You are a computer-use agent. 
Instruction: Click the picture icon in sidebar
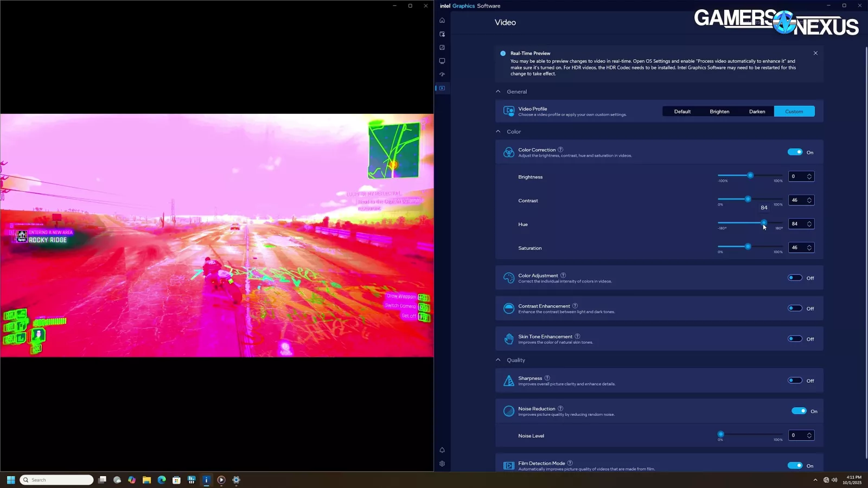pyautogui.click(x=442, y=48)
